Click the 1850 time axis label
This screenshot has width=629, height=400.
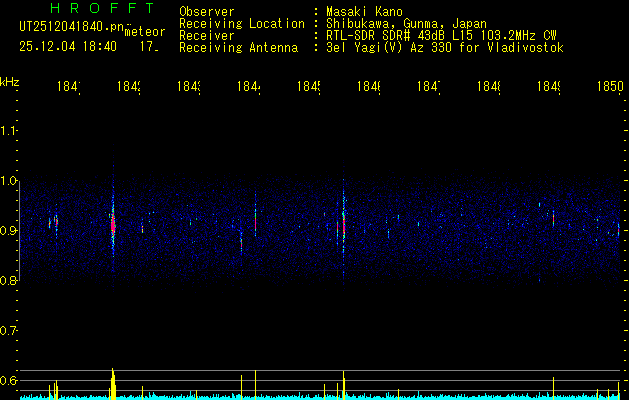click(x=610, y=86)
